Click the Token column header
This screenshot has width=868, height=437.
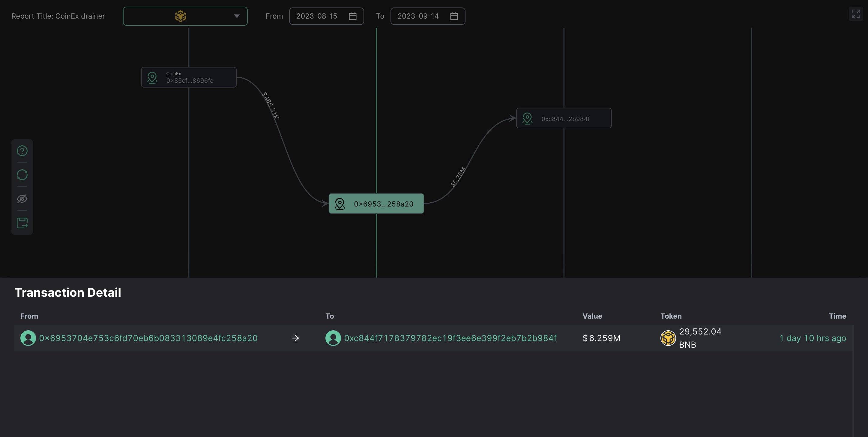671,316
